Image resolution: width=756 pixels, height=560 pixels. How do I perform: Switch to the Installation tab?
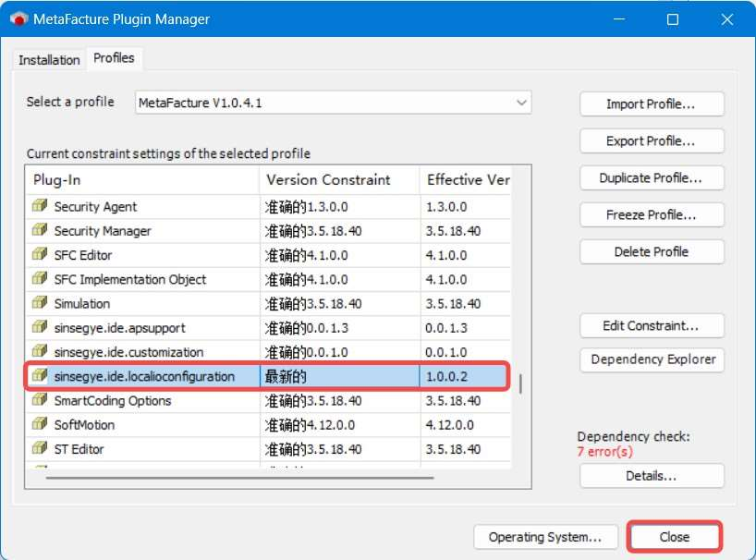tap(49, 60)
